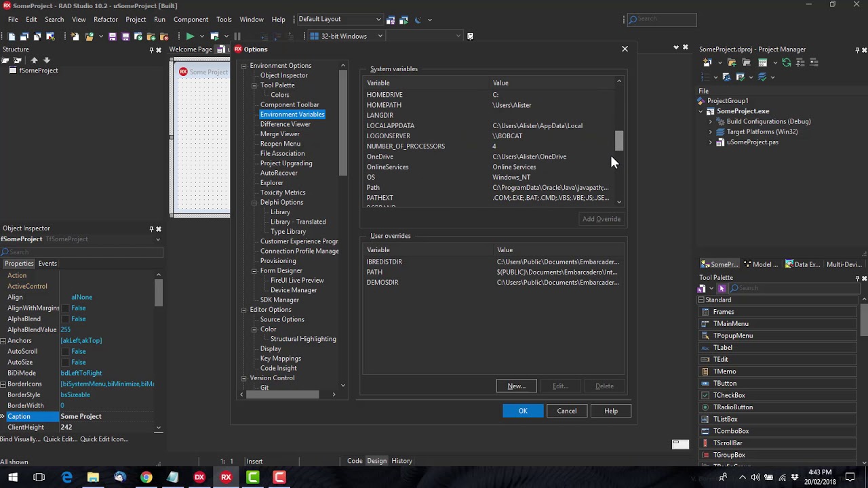Viewport: 868px width, 488px height.
Task: Click the move-down arrow in Structure panel
Action: (47, 60)
